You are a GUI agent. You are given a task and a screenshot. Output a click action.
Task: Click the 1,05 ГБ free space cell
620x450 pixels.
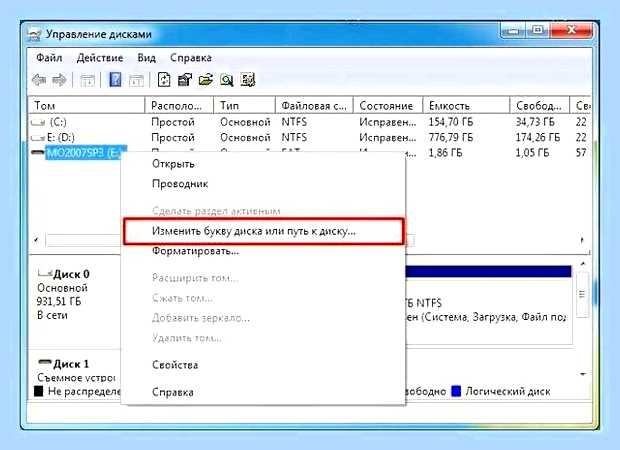532,153
